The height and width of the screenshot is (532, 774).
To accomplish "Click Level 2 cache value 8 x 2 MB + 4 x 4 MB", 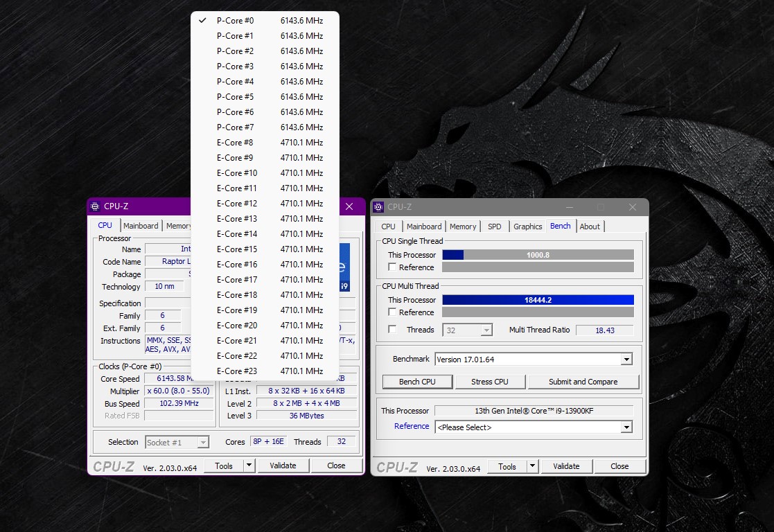I will tap(306, 403).
